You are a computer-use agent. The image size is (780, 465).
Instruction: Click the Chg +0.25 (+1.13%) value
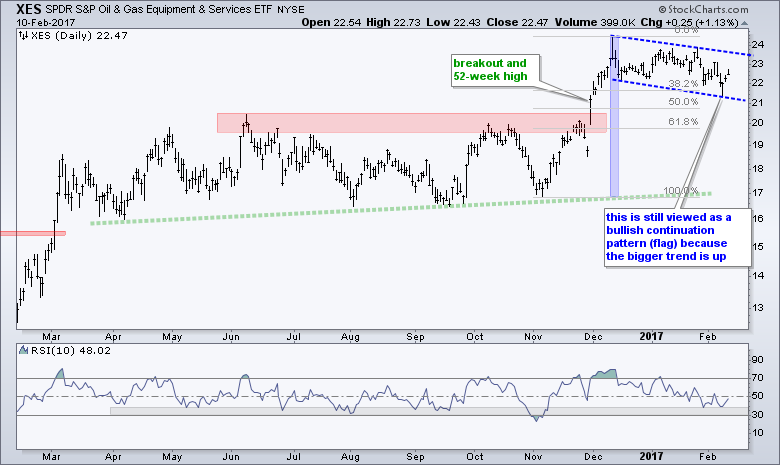689,22
